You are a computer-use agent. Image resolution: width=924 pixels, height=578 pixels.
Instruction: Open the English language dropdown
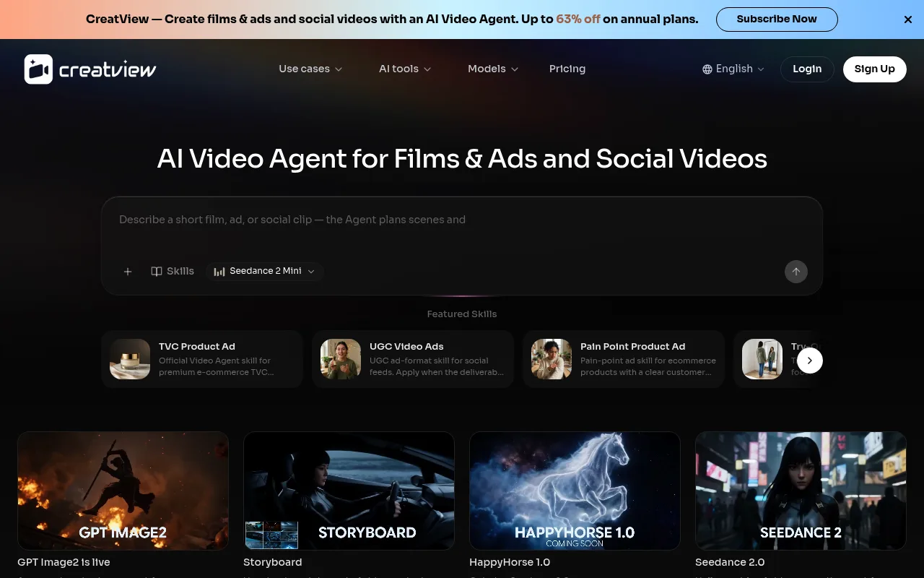point(733,69)
